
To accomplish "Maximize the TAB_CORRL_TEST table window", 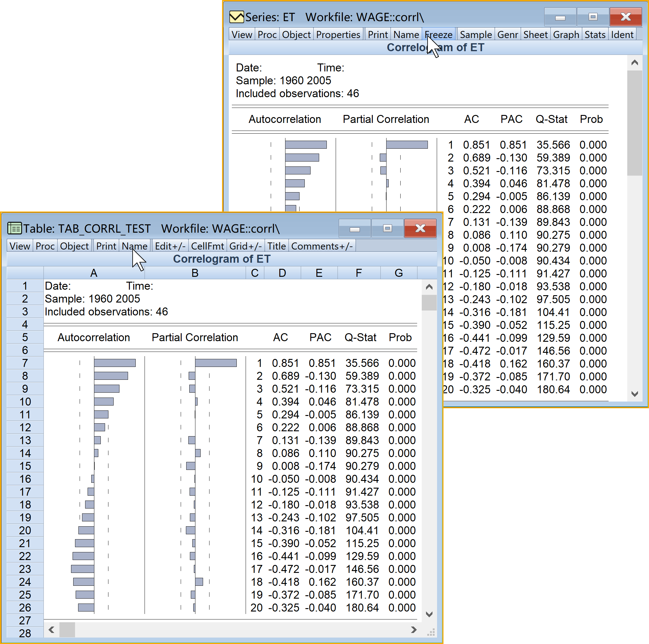I will tap(387, 229).
